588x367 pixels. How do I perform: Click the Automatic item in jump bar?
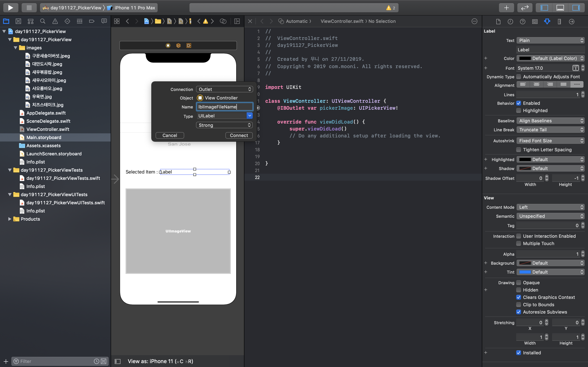pos(296,21)
